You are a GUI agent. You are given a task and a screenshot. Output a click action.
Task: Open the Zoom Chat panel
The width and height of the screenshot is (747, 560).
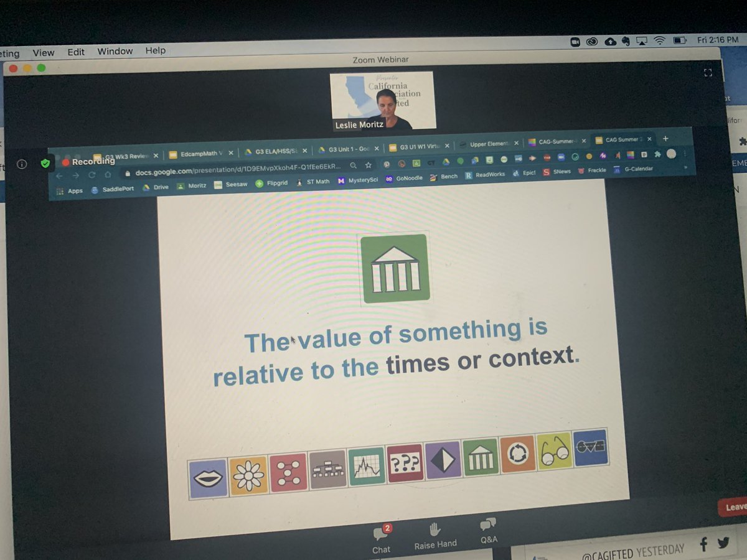[382, 539]
